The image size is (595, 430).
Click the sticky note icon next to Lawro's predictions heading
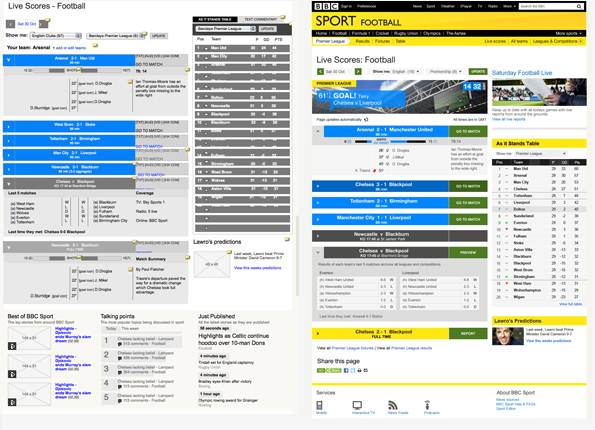[x=287, y=239]
